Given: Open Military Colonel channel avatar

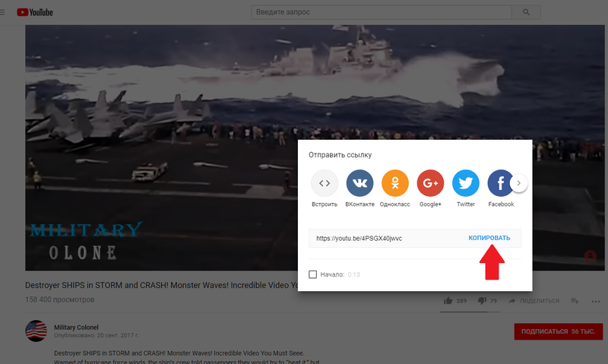Looking at the screenshot, I should click(36, 331).
